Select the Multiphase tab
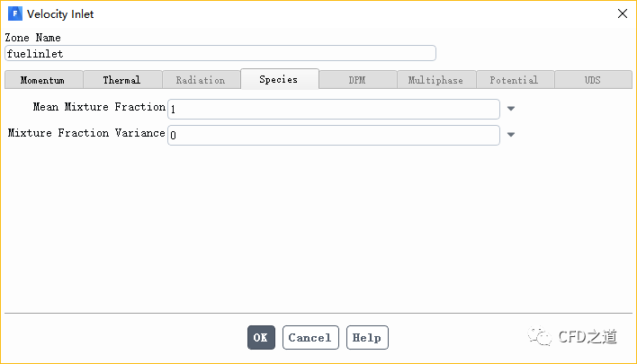Viewport: 637px width, 364px height. coord(435,80)
